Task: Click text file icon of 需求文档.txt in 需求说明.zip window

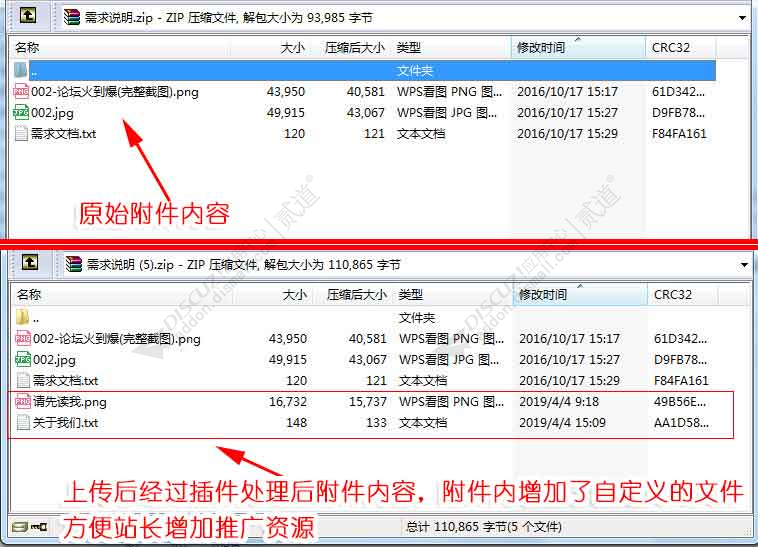Action: (x=21, y=133)
